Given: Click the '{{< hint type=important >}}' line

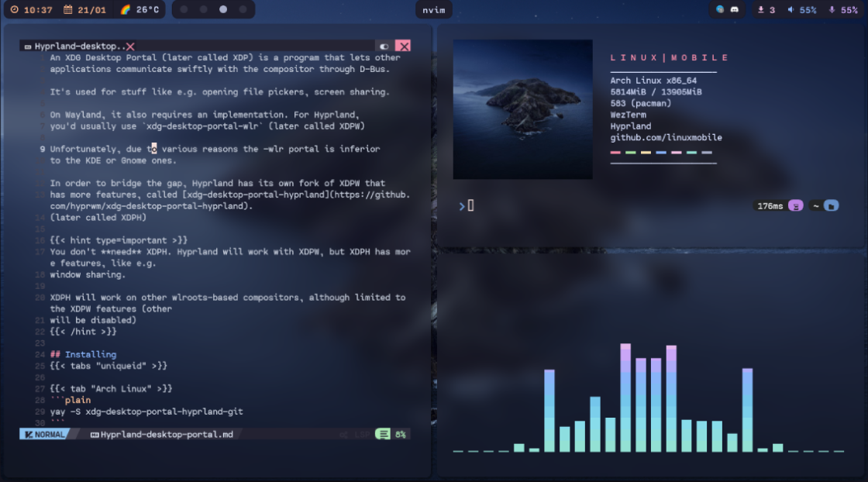Looking at the screenshot, I should coord(119,241).
